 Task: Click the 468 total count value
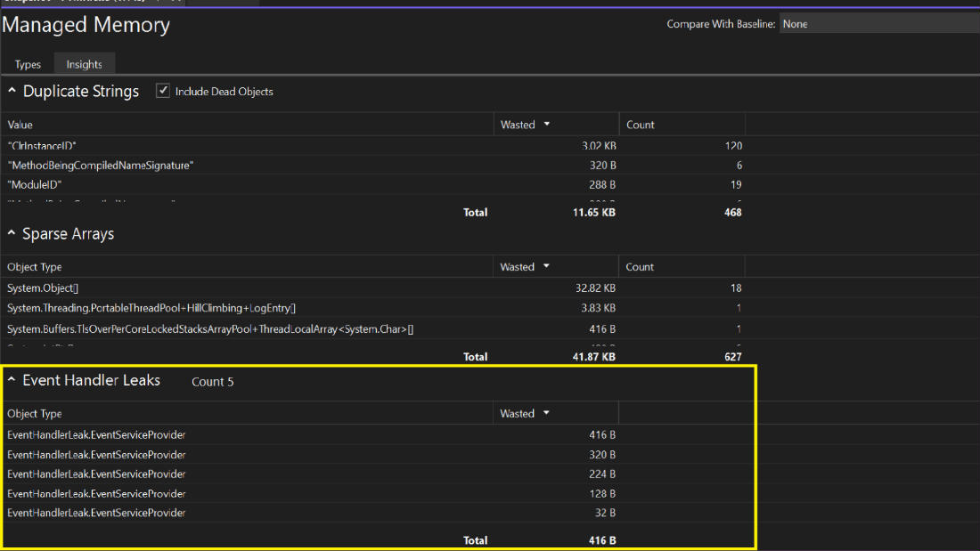(x=732, y=213)
